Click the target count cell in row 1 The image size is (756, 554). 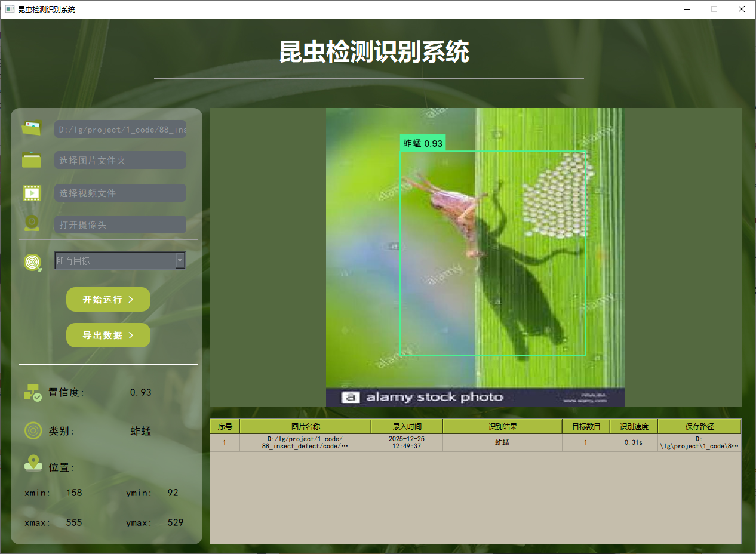(586, 442)
